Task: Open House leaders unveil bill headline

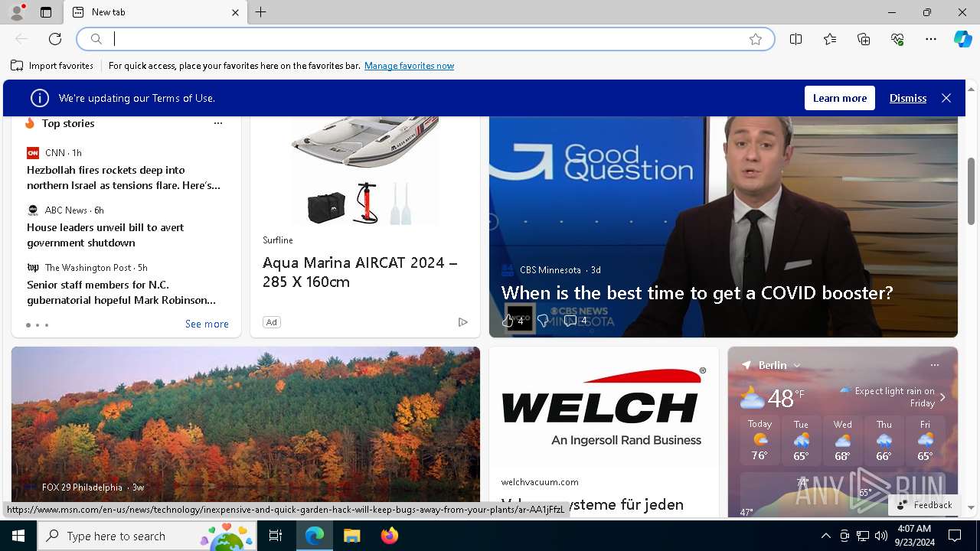Action: (x=106, y=235)
